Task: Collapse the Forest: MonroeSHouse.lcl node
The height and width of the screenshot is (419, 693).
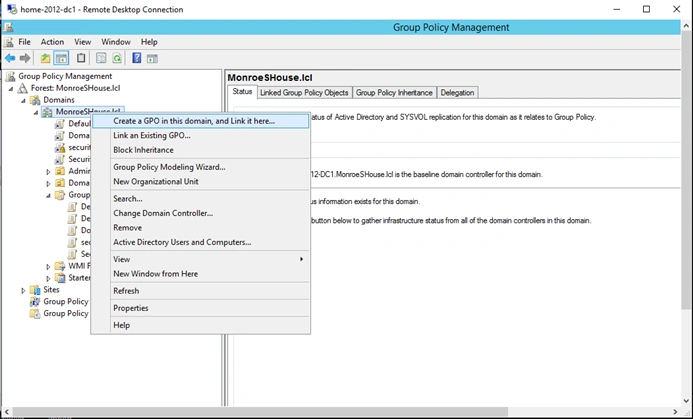Action: tap(11, 88)
